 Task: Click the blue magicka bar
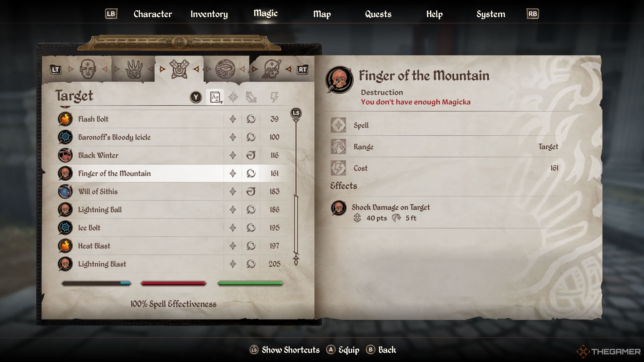click(96, 283)
